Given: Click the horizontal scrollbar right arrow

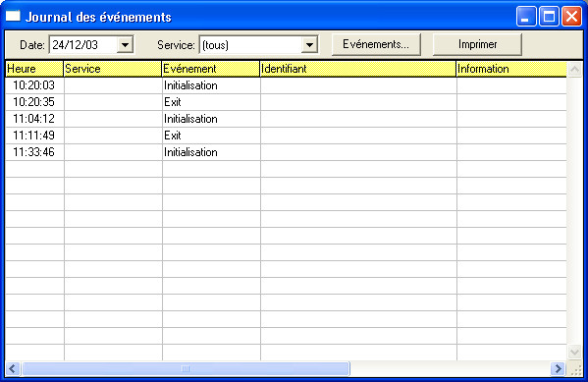Looking at the screenshot, I should pyautogui.click(x=558, y=368).
